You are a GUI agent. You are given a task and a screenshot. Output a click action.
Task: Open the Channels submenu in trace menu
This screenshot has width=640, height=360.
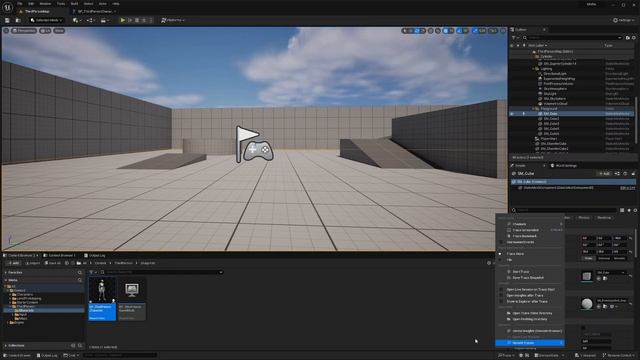(x=530, y=224)
